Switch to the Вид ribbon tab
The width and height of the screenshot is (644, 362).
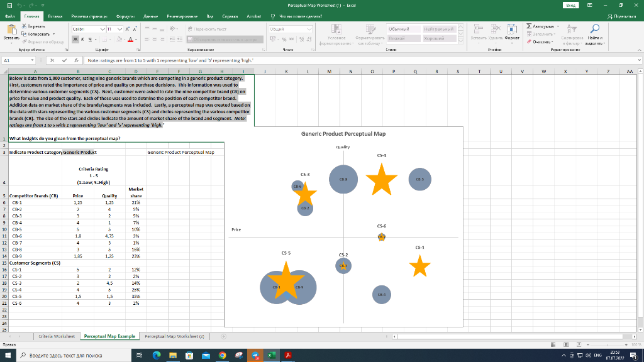pos(210,16)
